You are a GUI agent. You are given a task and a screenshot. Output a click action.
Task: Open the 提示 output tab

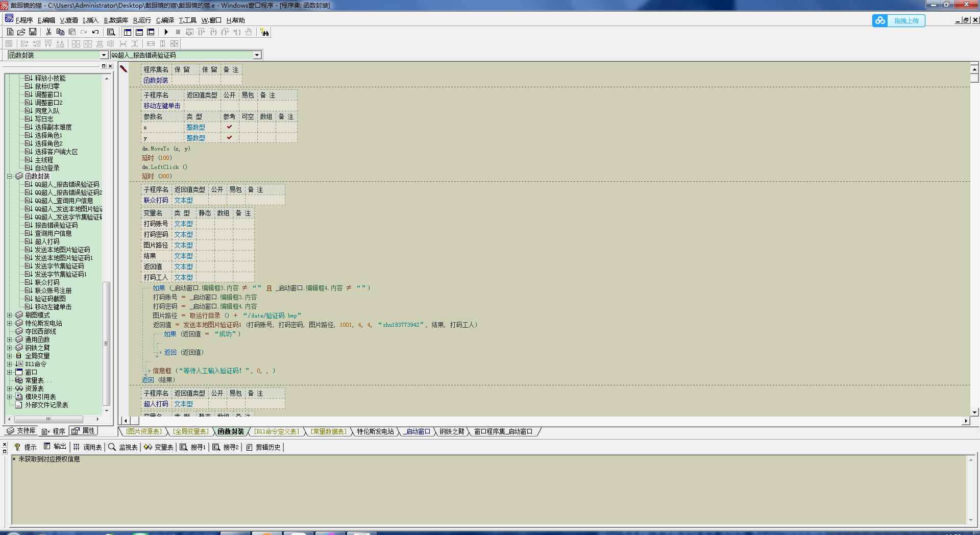point(26,447)
